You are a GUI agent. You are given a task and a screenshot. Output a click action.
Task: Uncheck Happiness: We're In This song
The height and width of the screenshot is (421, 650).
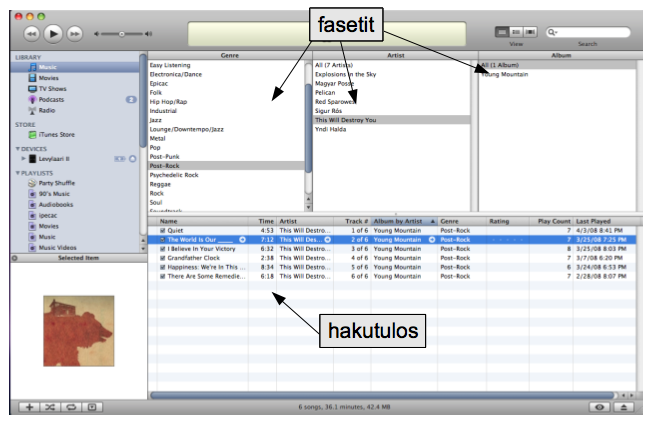(x=162, y=267)
